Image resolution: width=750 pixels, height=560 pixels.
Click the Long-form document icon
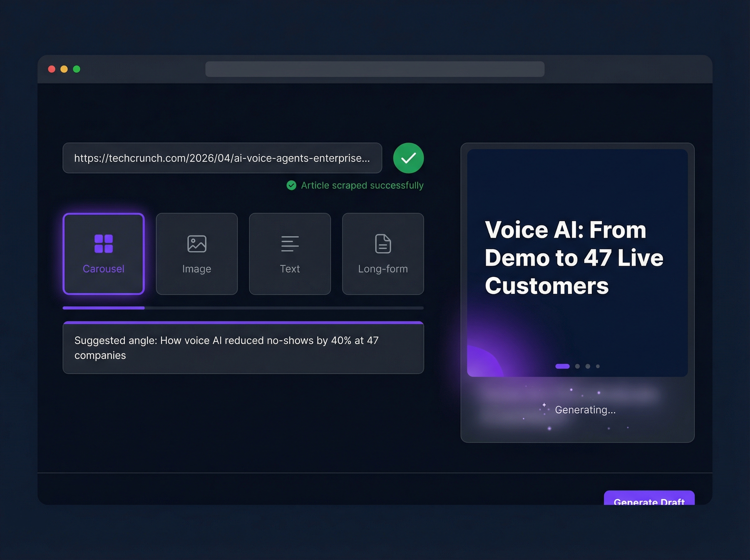pos(383,243)
